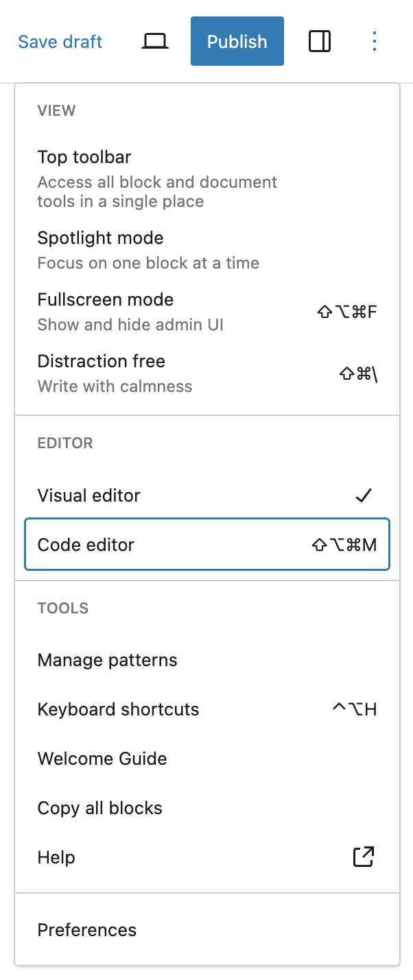Open the Welcome Guide

point(102,758)
